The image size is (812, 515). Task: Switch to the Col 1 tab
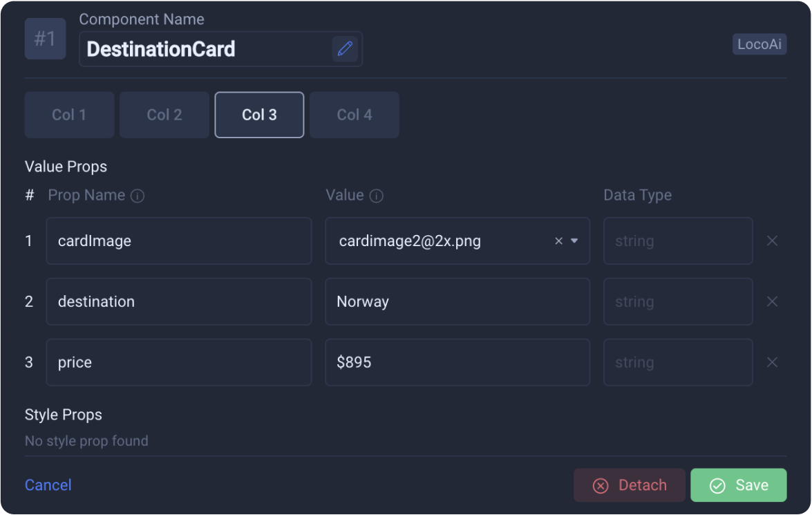[69, 115]
